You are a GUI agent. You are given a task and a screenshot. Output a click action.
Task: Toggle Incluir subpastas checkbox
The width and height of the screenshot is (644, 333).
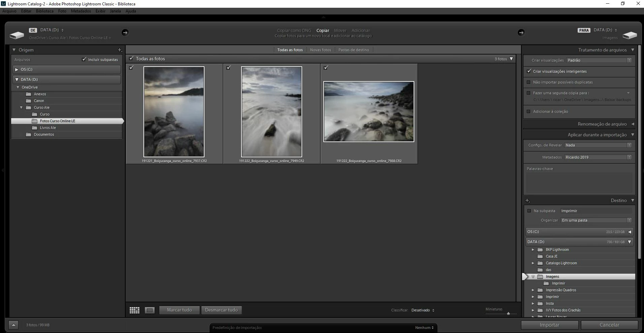click(x=84, y=59)
